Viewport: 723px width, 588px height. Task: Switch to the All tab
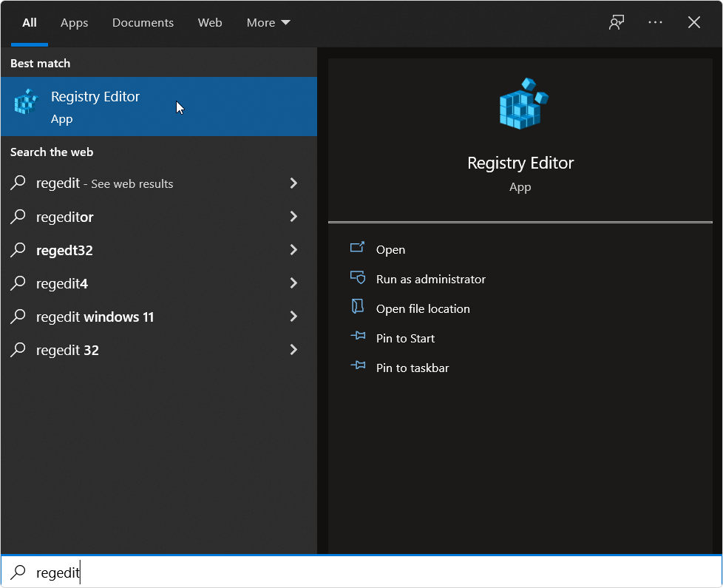pos(30,23)
